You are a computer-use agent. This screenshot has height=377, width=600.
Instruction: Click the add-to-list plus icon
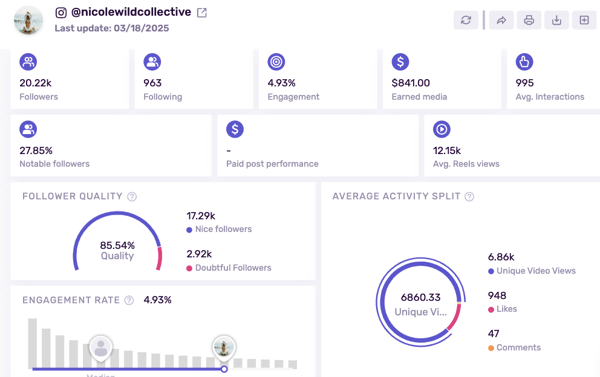[x=584, y=20]
